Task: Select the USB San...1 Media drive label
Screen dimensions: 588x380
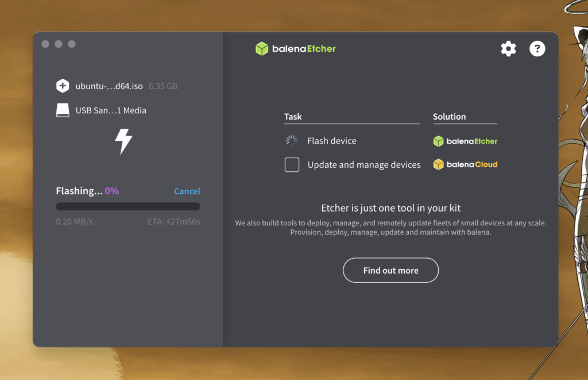Action: pyautogui.click(x=111, y=110)
